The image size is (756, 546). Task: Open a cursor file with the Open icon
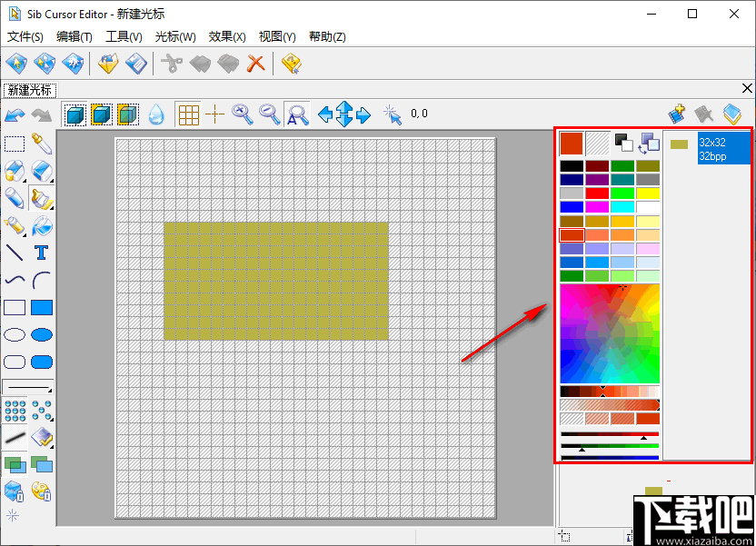(x=107, y=64)
